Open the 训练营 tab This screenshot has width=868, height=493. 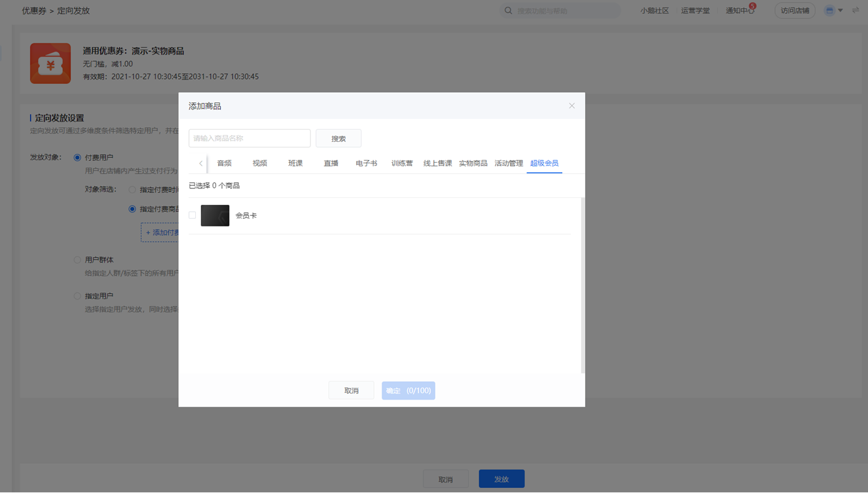pyautogui.click(x=402, y=163)
